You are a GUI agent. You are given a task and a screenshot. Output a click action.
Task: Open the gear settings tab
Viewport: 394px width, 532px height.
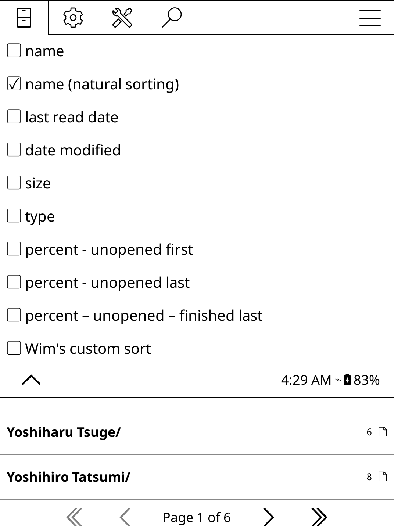pos(73,18)
